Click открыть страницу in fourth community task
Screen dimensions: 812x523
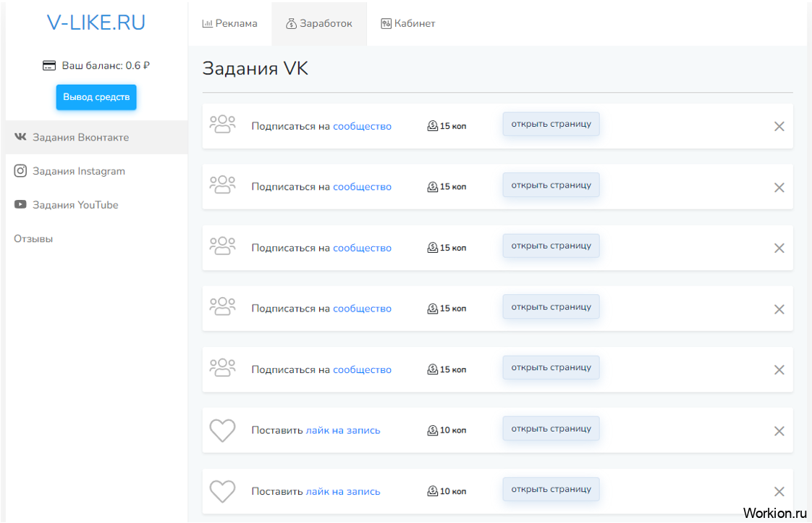[551, 307]
